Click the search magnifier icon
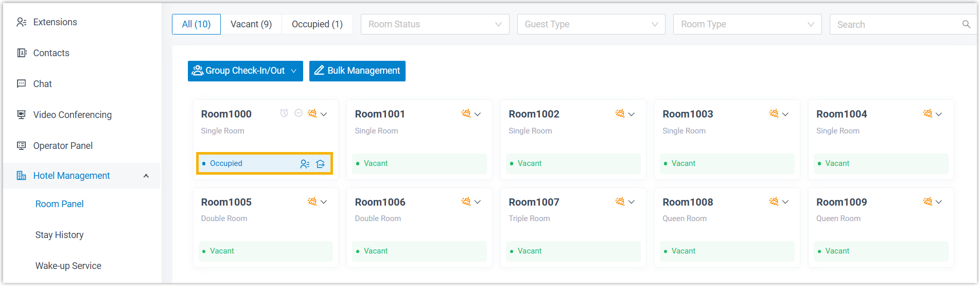The width and height of the screenshot is (980, 286). pyautogui.click(x=966, y=24)
